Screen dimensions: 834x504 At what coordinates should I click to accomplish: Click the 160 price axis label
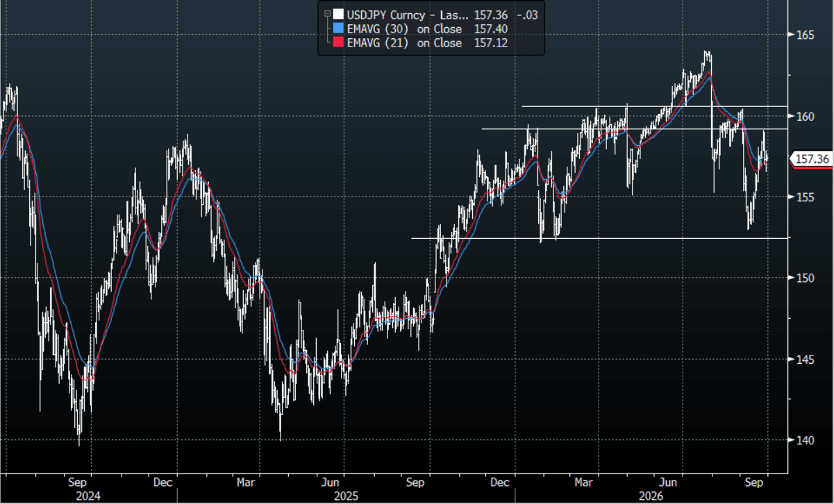coord(804,116)
